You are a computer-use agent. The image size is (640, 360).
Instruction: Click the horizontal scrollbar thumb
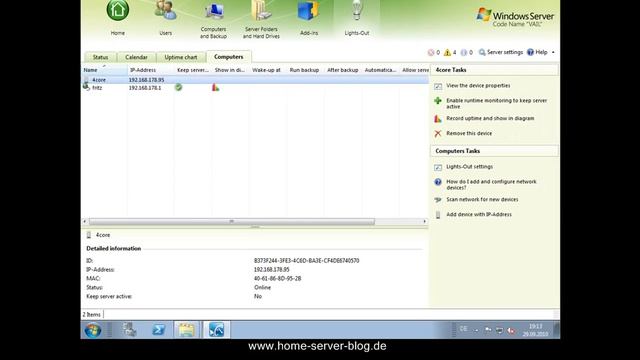(231, 222)
